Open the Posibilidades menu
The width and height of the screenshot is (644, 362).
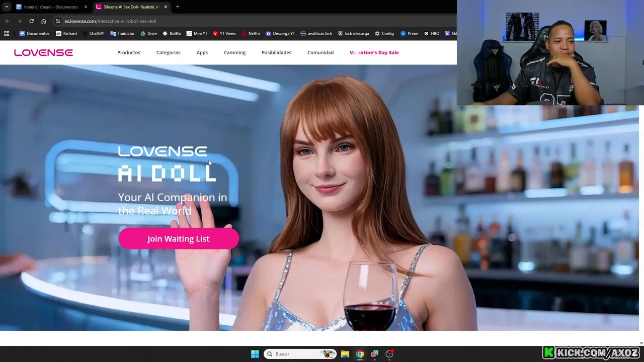pos(276,52)
